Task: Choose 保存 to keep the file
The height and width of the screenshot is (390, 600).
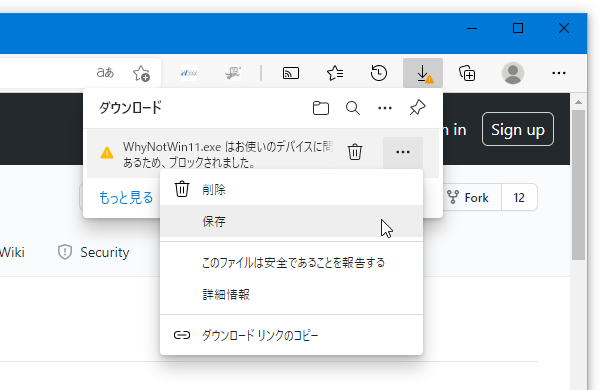Action: pyautogui.click(x=291, y=221)
